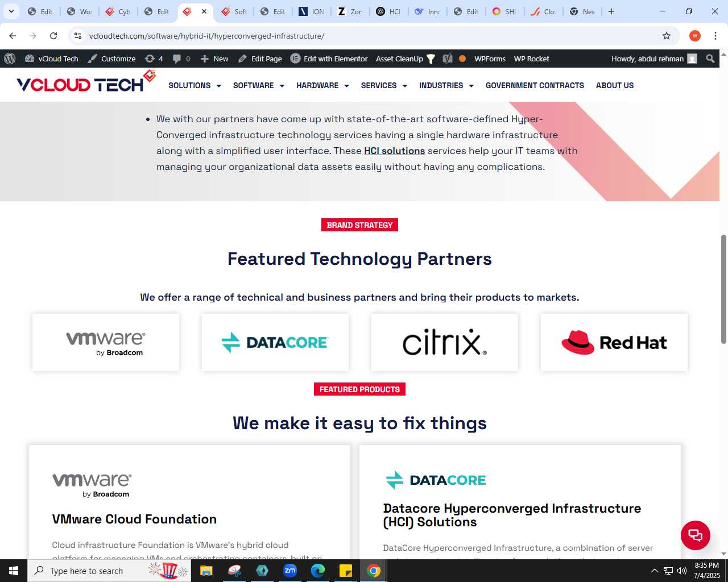Open Chrome three-dot menu
This screenshot has width=728, height=582.
pos(715,36)
